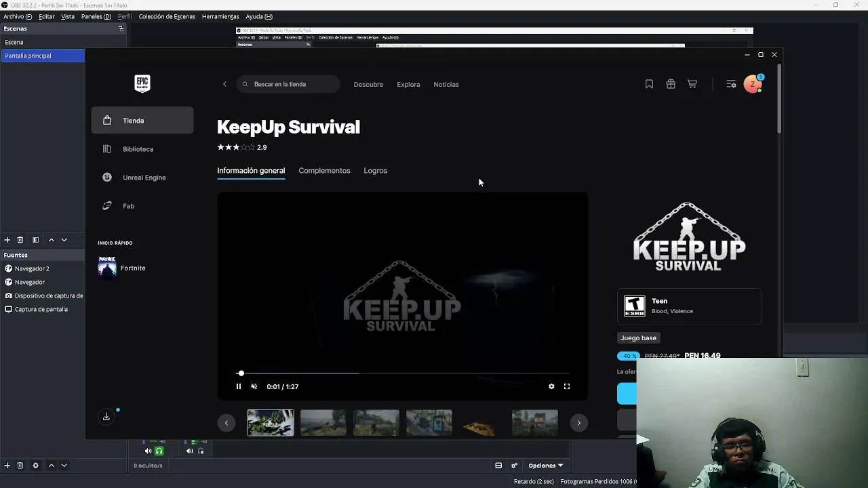Click the Epic launcher vertical scrollbar
868x488 pixels.
pos(780,99)
